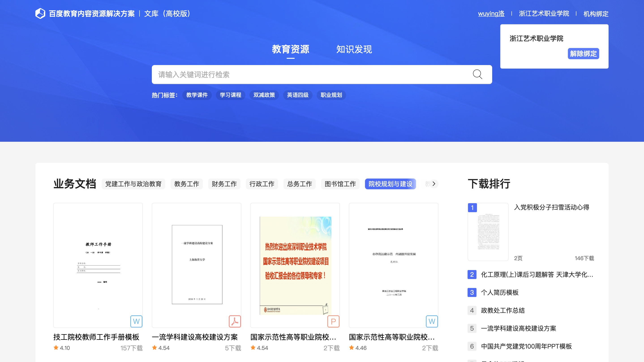Click the magnifier search icon
Screen dimensions: 644x362
[x=477, y=74]
